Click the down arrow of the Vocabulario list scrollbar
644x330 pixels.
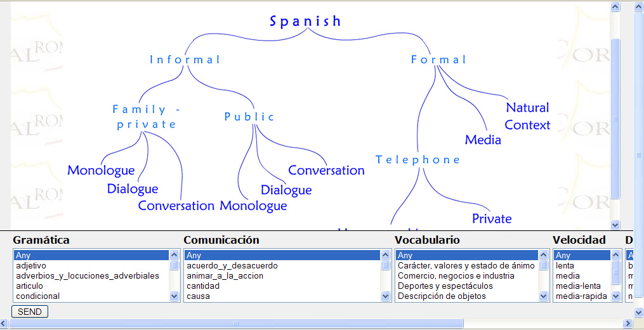tap(543, 296)
